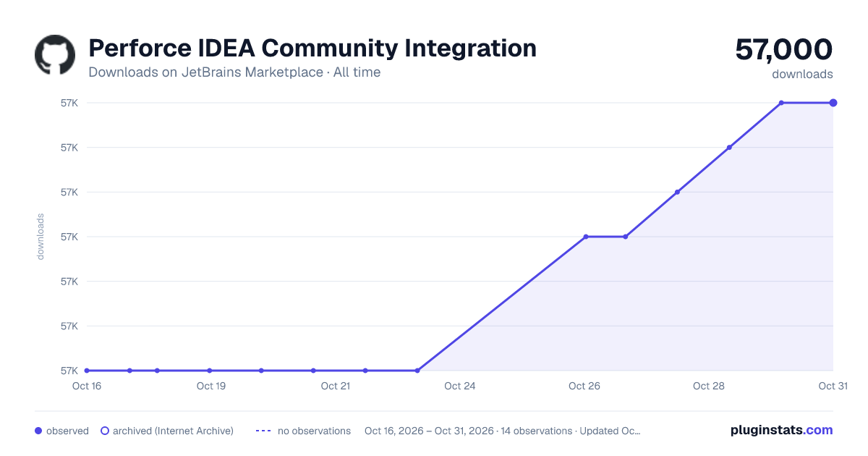The height and width of the screenshot is (456, 868).
Task: Click the downloads label under 57,000
Action: coord(802,74)
